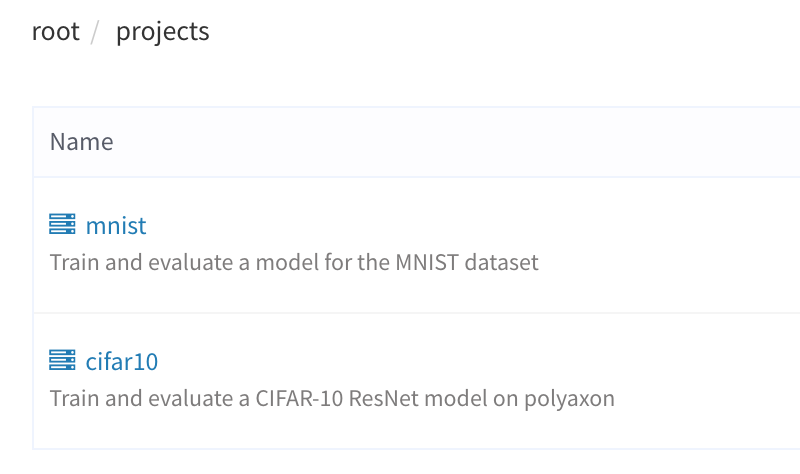Click the word "dataset" in mnist description

pos(498,263)
